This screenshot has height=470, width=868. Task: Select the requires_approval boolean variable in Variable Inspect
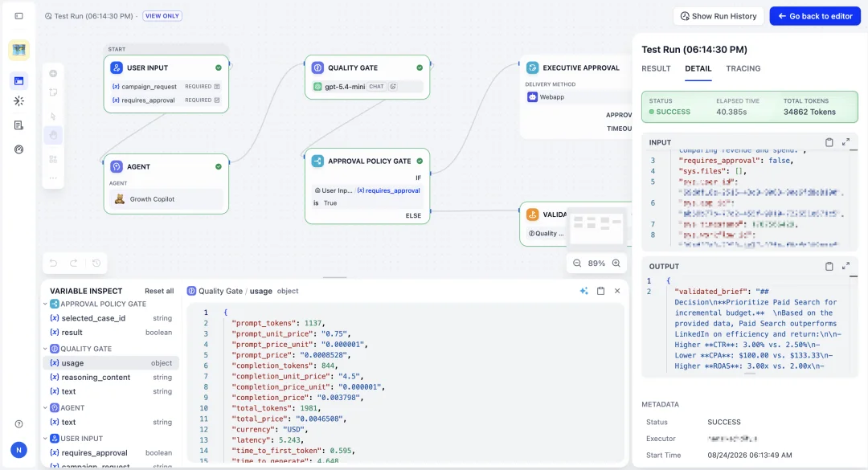(111, 453)
